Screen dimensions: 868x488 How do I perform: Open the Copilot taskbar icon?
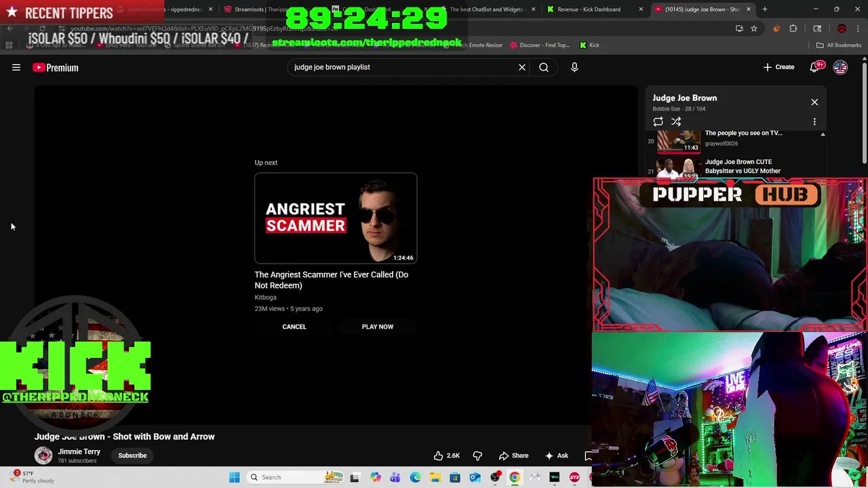coord(375,477)
